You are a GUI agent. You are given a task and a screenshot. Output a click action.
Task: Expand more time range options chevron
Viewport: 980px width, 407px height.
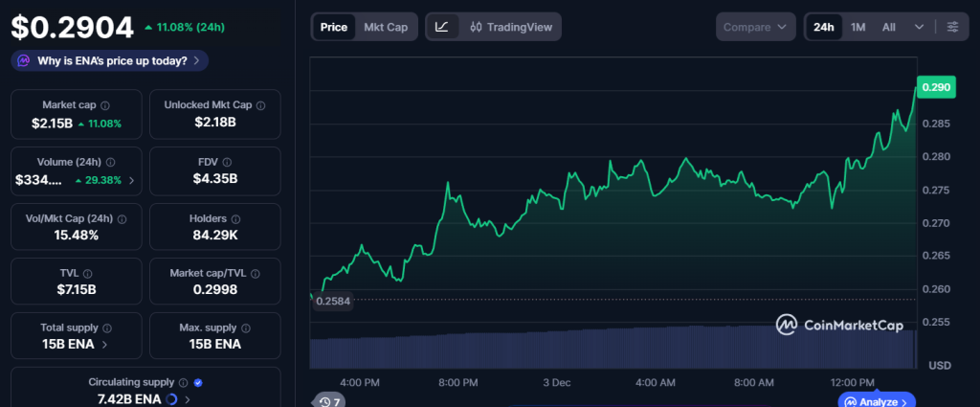click(x=920, y=27)
